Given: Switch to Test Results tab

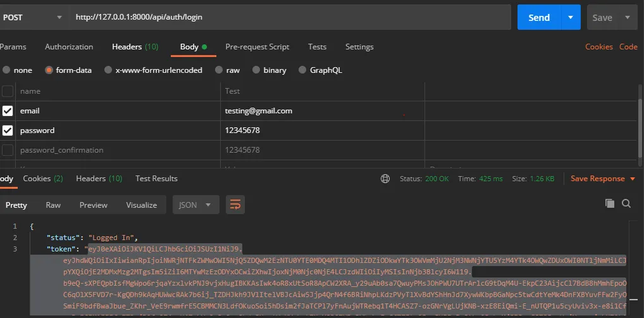Looking at the screenshot, I should point(156,179).
